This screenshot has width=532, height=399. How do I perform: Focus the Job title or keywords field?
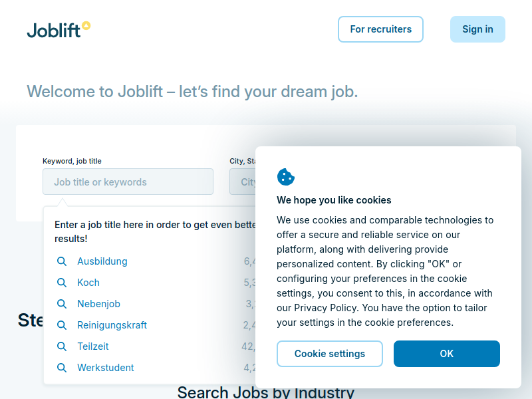tap(128, 182)
